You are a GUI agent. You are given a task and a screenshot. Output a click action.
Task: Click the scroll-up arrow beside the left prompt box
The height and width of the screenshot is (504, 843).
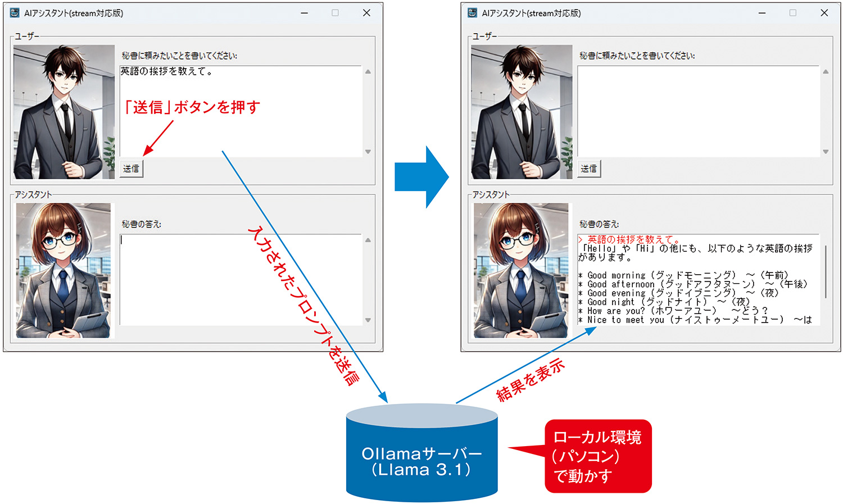tap(369, 71)
